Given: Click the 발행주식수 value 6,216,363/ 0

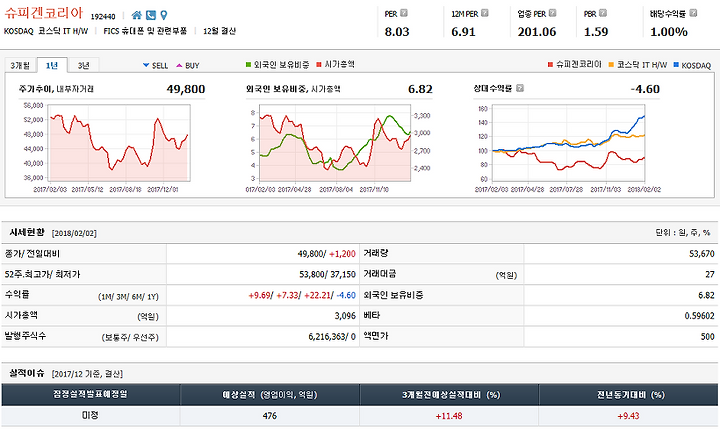Looking at the screenshot, I should 332,337.
